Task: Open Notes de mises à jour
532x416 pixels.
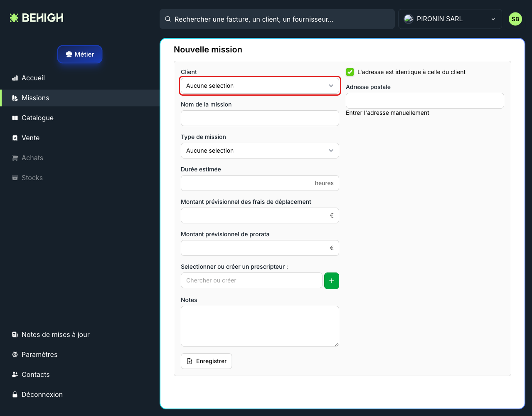Action: pos(80,335)
